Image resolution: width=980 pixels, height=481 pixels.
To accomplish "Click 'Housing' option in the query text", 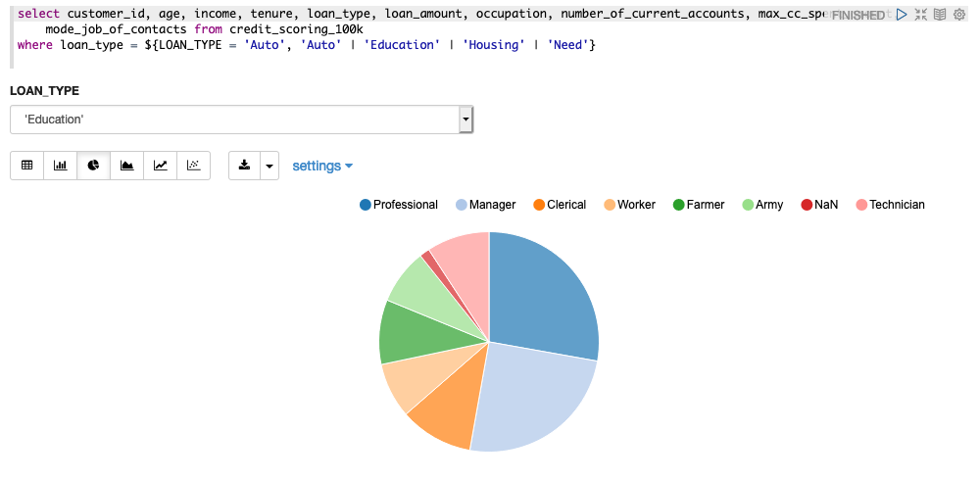I will (x=493, y=45).
